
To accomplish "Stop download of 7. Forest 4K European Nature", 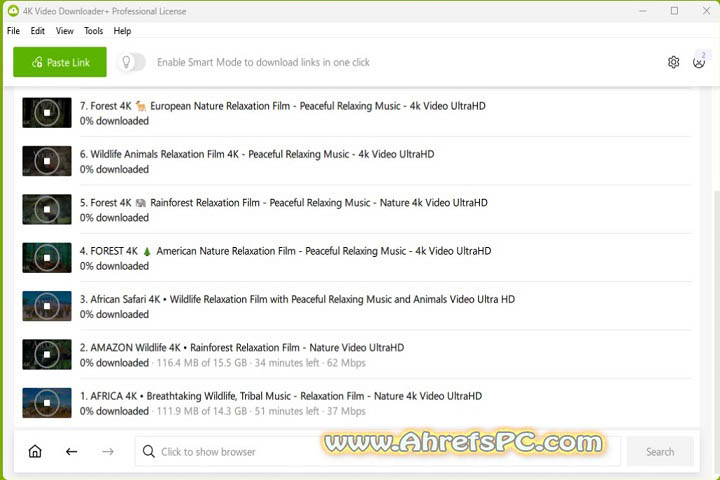I will click(x=47, y=113).
